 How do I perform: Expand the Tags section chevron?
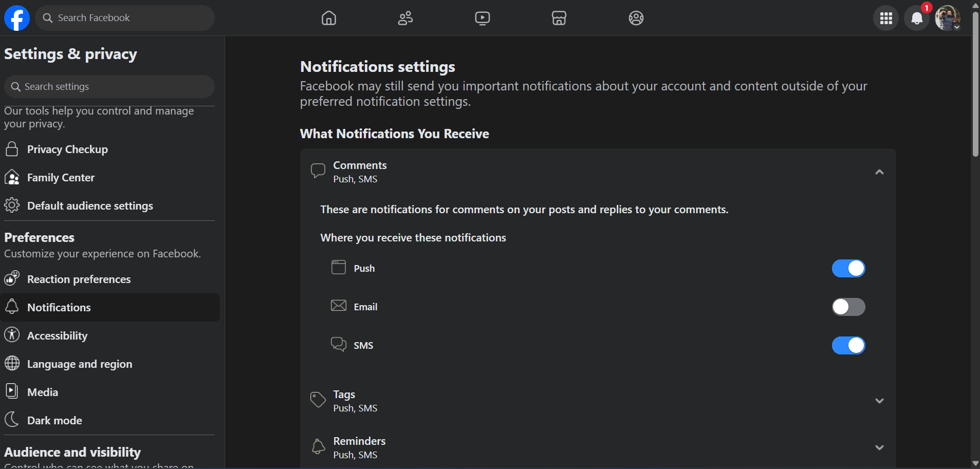click(x=879, y=401)
